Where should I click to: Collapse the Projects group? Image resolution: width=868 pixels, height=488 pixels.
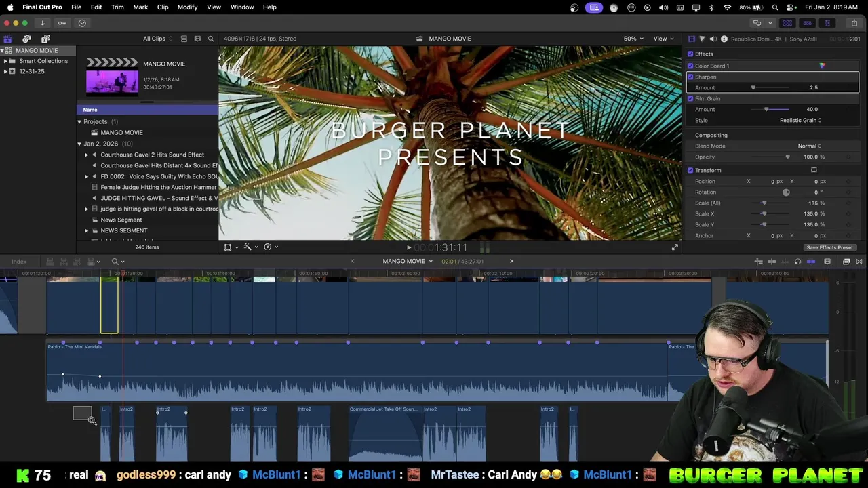[x=79, y=122]
